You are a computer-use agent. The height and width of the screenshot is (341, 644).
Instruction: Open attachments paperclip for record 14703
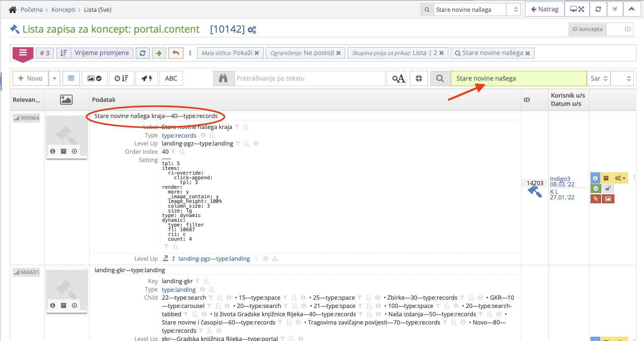tap(596, 199)
